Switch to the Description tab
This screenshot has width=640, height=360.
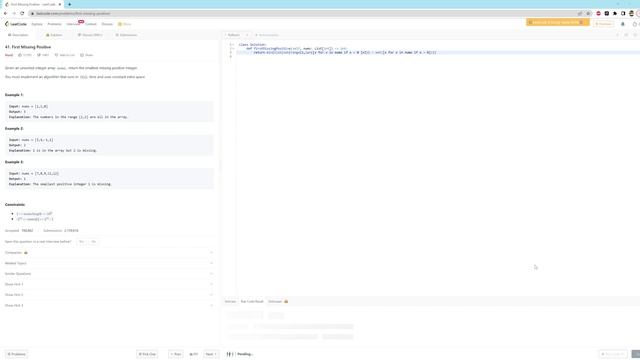tap(18, 35)
